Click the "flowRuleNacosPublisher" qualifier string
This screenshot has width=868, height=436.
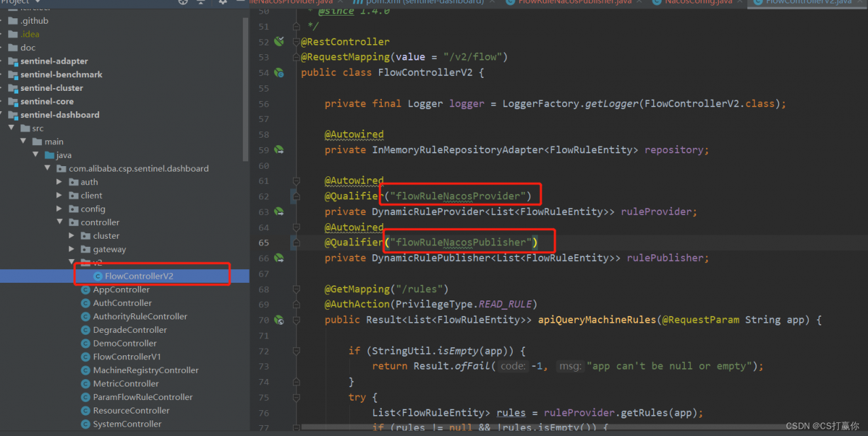[460, 242]
